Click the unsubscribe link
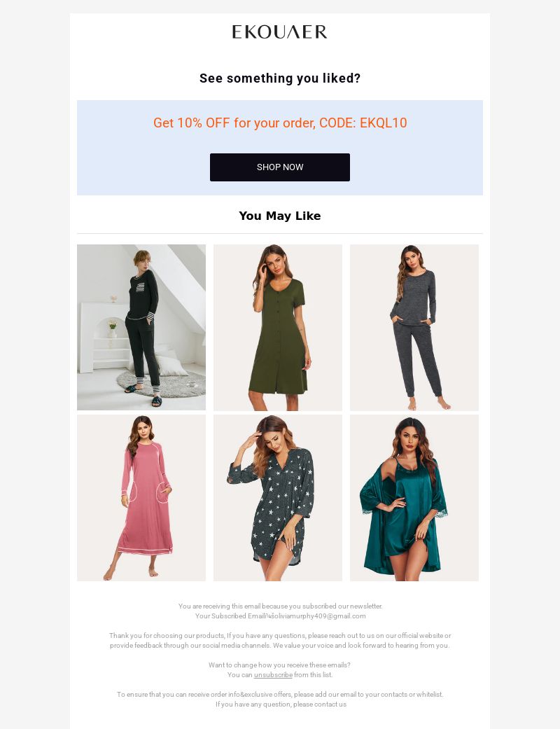This screenshot has height=729, width=560. [273, 674]
